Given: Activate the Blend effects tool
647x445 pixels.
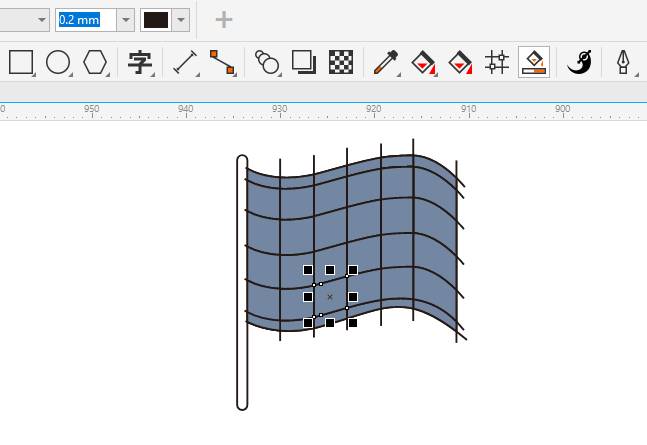Looking at the screenshot, I should click(267, 62).
